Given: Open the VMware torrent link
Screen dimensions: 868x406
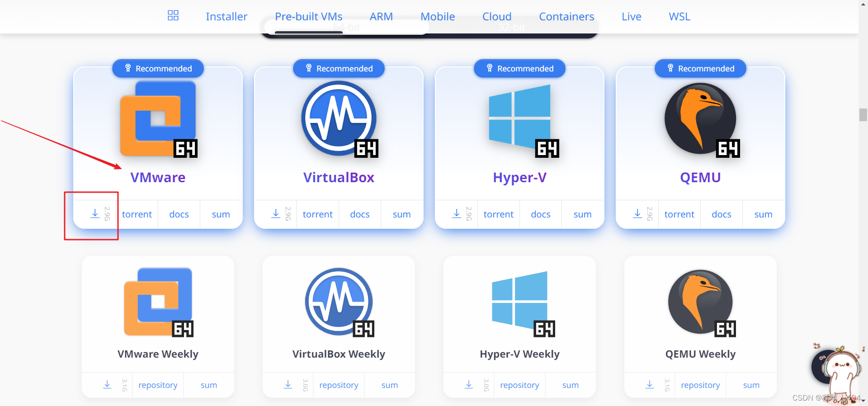Looking at the screenshot, I should (137, 214).
